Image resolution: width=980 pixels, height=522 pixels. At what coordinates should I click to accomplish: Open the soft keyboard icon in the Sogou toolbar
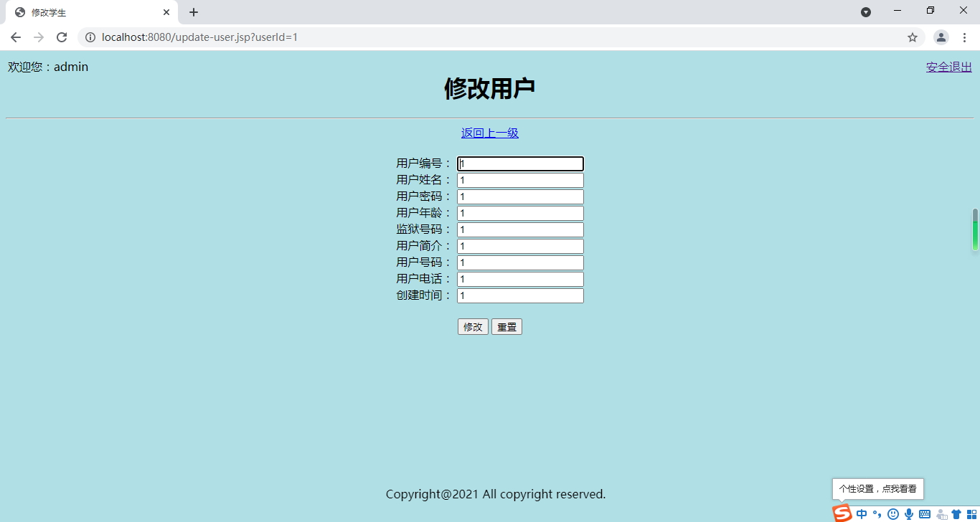point(925,514)
